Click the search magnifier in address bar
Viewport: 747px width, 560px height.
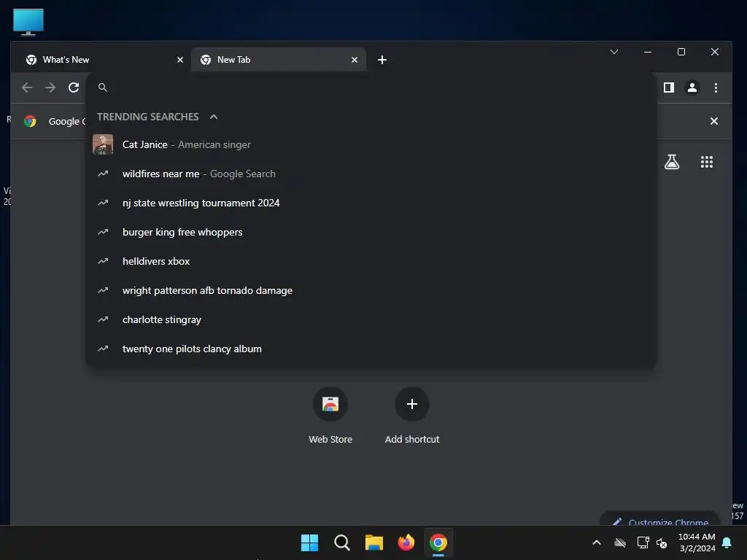coord(102,87)
